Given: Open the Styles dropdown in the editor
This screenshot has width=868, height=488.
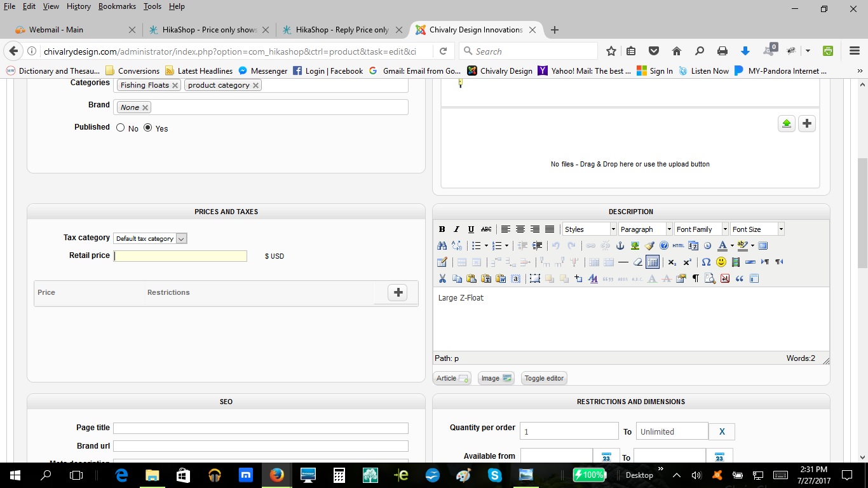Looking at the screenshot, I should [x=590, y=229].
